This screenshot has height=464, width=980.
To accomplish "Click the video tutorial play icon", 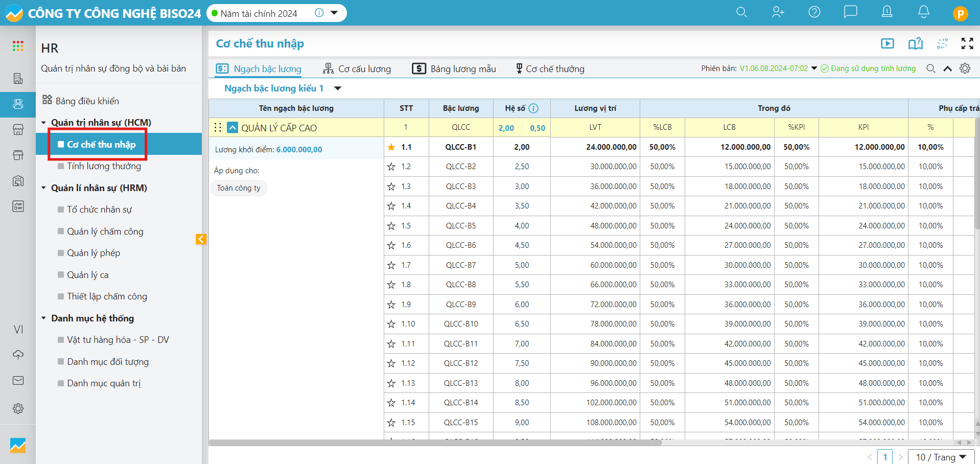I will 888,44.
